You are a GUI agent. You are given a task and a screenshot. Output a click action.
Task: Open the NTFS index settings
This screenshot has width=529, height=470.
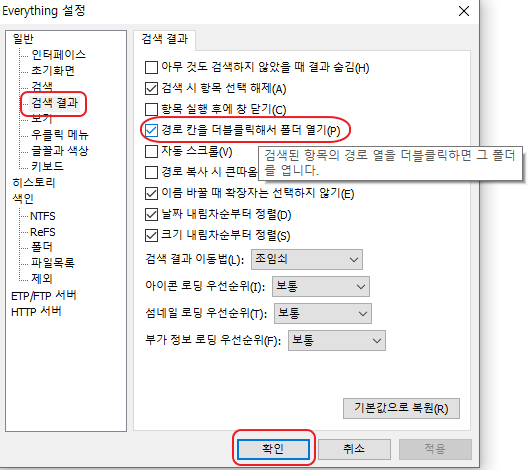point(43,216)
